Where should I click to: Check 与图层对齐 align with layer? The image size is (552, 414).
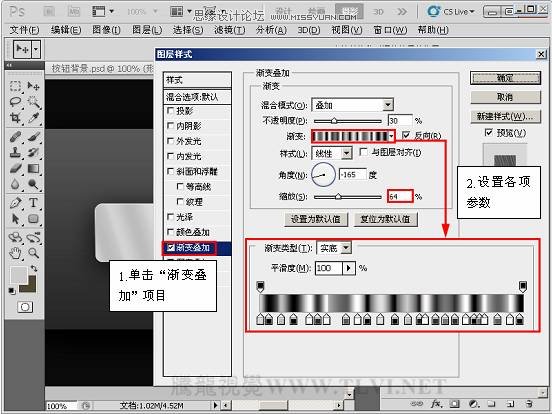363,152
